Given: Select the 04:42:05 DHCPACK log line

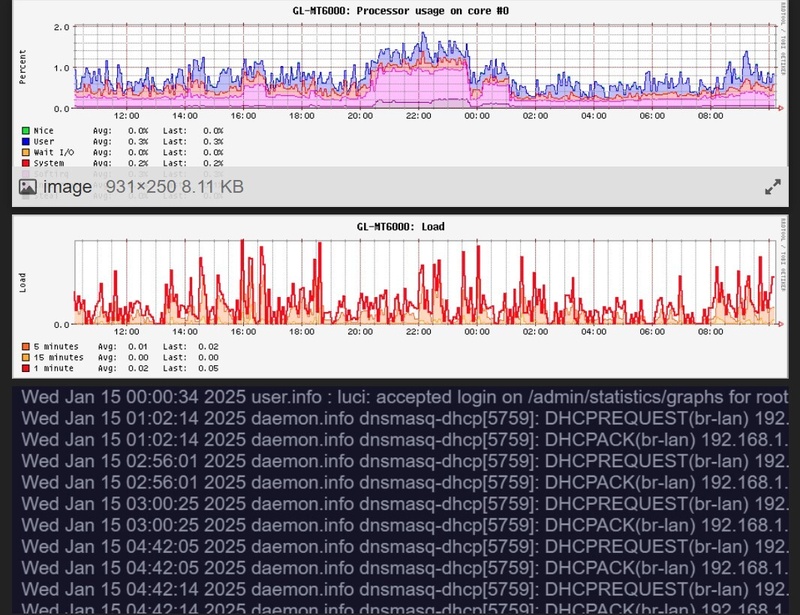Looking at the screenshot, I should pos(405,568).
